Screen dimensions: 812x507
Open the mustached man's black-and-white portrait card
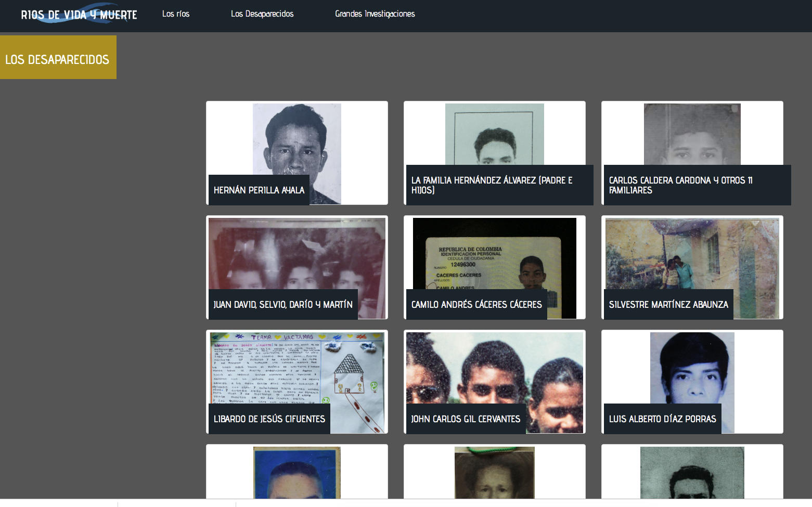click(x=692, y=472)
